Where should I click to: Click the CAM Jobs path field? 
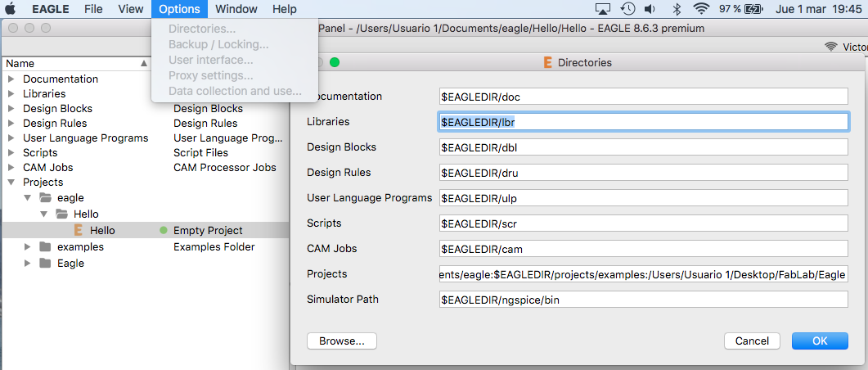(x=644, y=249)
